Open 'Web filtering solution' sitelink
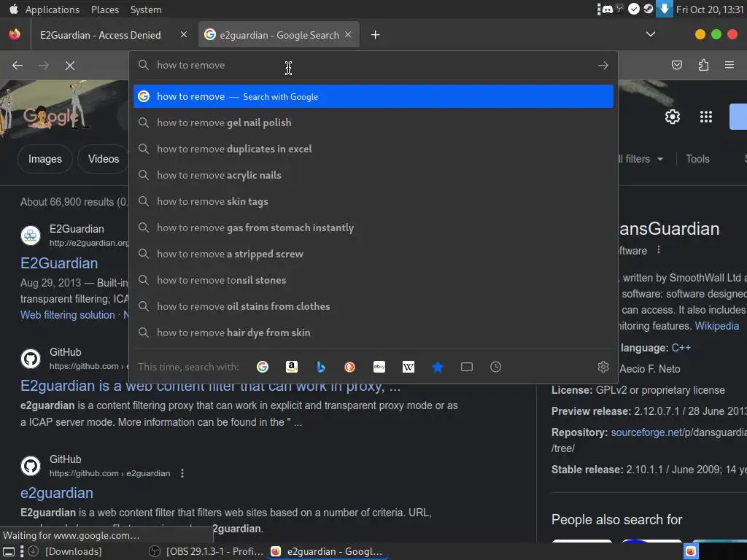747x560 pixels. click(68, 315)
